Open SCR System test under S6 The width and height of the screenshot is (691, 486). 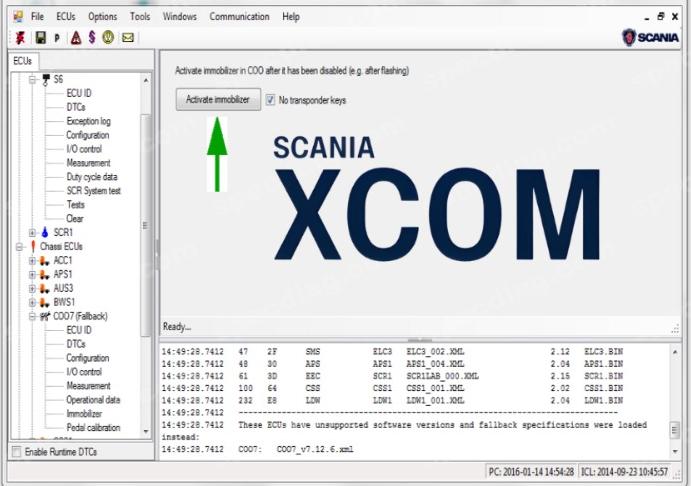click(93, 190)
